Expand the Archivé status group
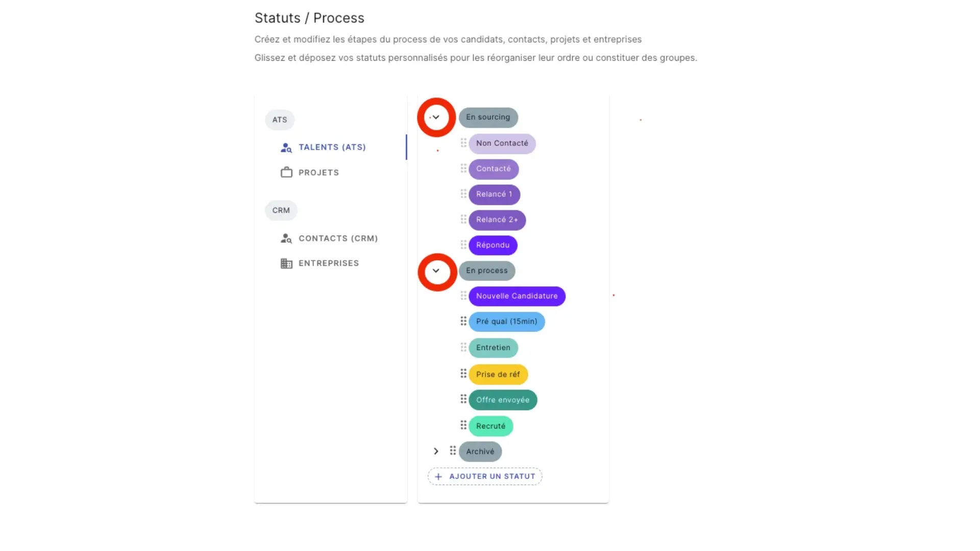The image size is (980, 551). (x=436, y=451)
